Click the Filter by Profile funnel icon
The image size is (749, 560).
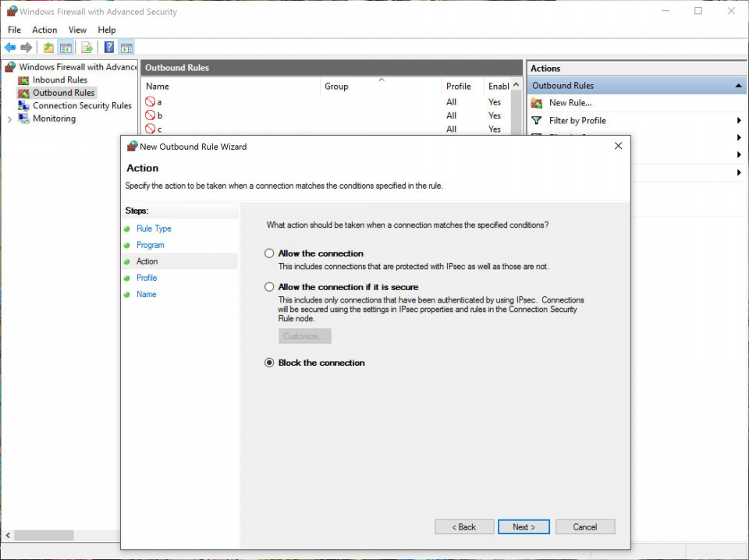tap(537, 120)
